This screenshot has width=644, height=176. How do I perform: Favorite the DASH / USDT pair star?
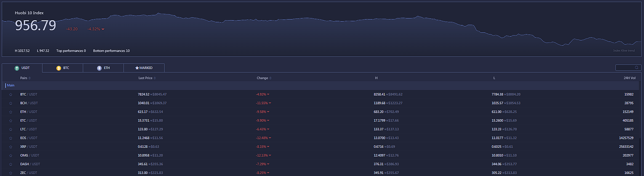click(x=11, y=164)
